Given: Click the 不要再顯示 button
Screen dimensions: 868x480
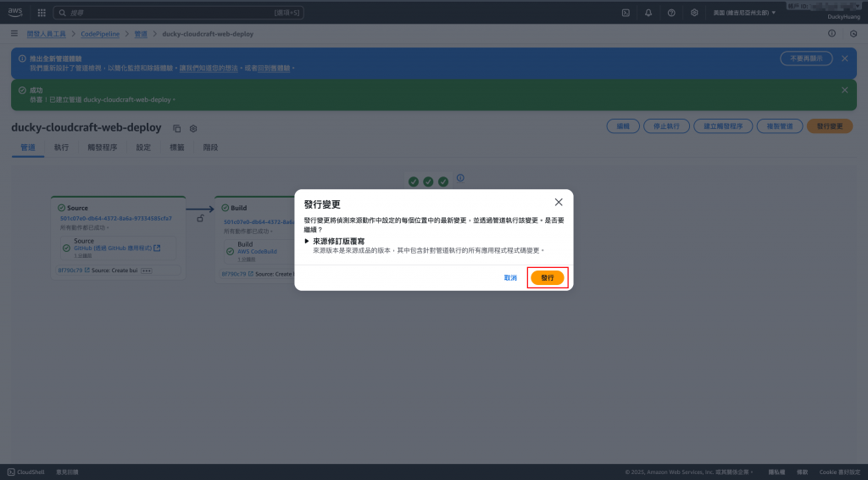Looking at the screenshot, I should pos(806,59).
